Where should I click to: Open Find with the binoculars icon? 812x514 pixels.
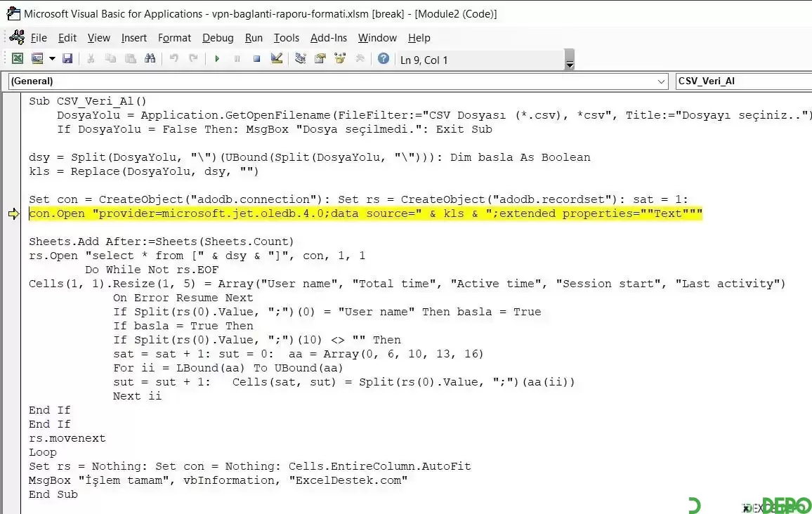click(x=150, y=58)
